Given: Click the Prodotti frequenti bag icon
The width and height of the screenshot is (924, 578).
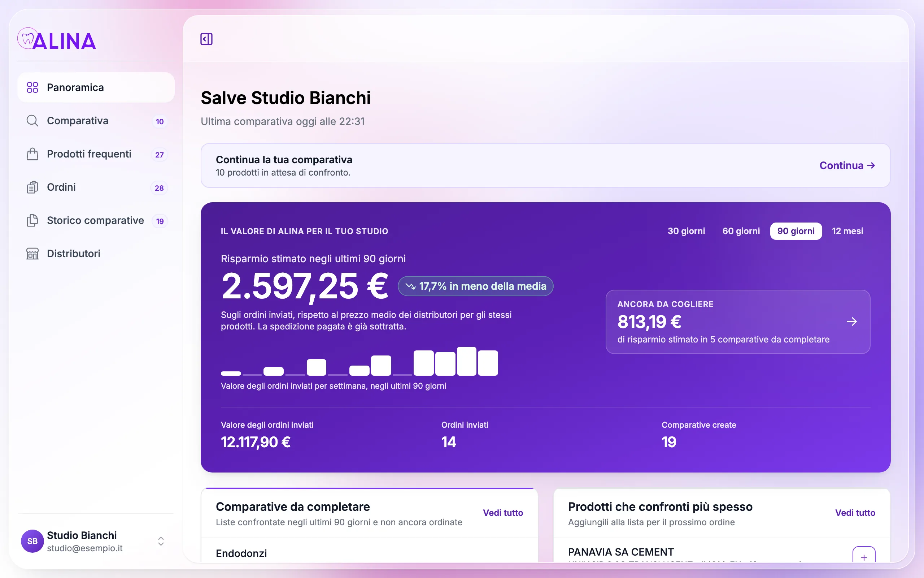Looking at the screenshot, I should tap(32, 154).
